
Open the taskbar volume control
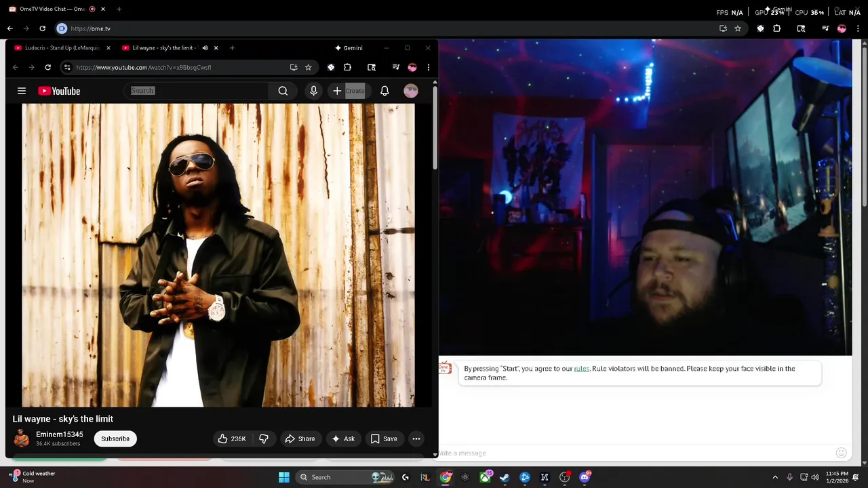point(815,477)
